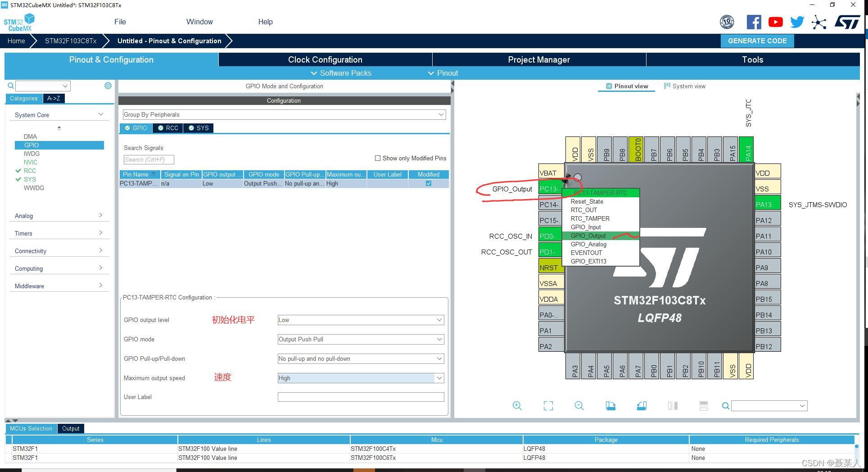Open the Facebook icon link
This screenshot has width=868, height=472.
[754, 22]
